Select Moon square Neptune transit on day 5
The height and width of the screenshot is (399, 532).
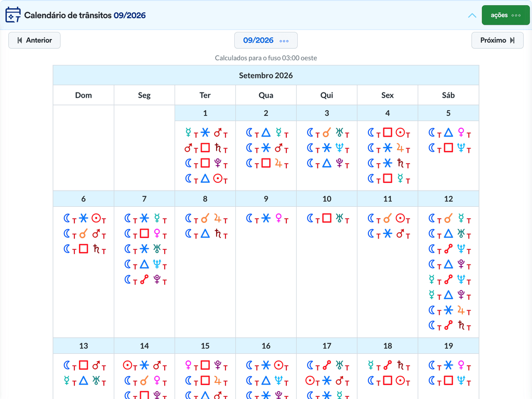pyautogui.click(x=449, y=148)
